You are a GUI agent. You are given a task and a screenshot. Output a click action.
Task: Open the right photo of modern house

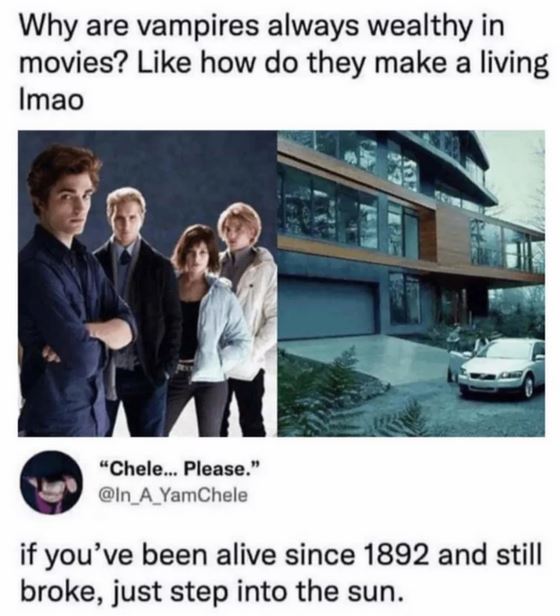pyautogui.click(x=411, y=283)
